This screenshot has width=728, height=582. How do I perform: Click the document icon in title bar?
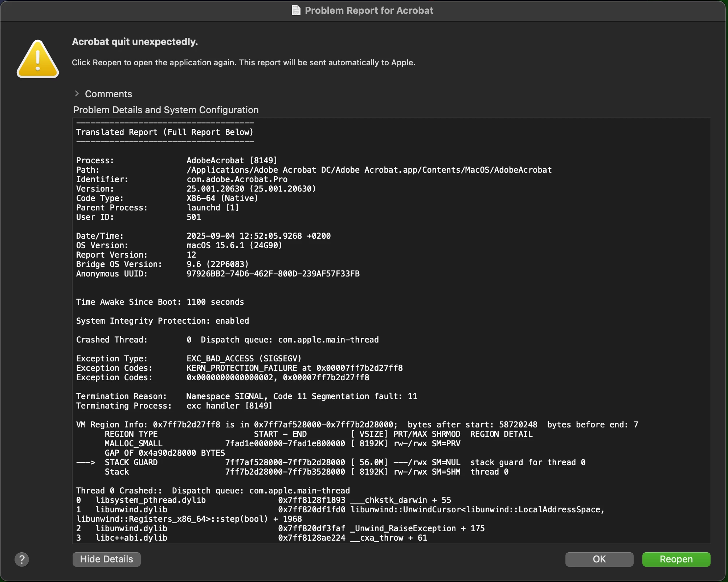[296, 11]
